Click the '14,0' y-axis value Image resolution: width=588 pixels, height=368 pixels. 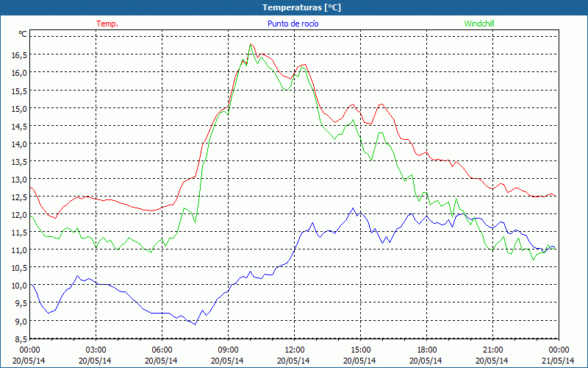coord(19,144)
